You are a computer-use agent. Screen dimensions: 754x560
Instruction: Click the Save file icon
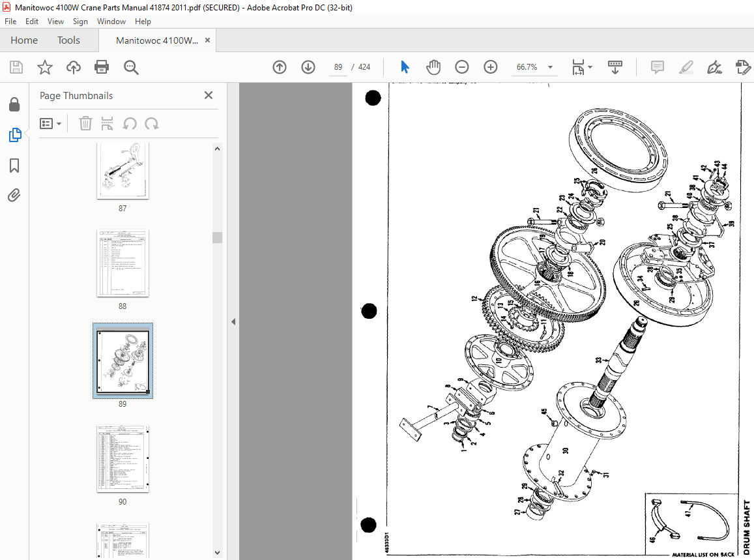(16, 67)
